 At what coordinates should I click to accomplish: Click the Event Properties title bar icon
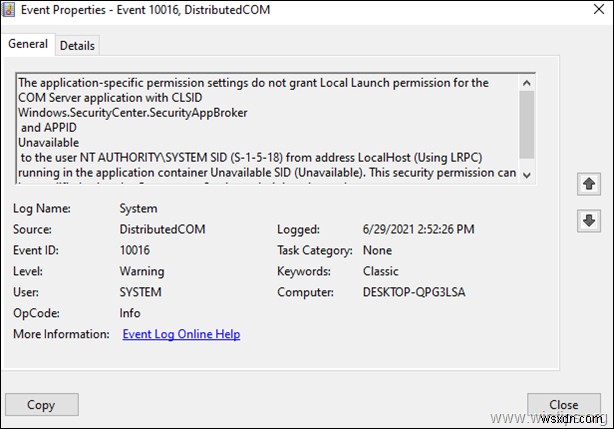[x=8, y=9]
